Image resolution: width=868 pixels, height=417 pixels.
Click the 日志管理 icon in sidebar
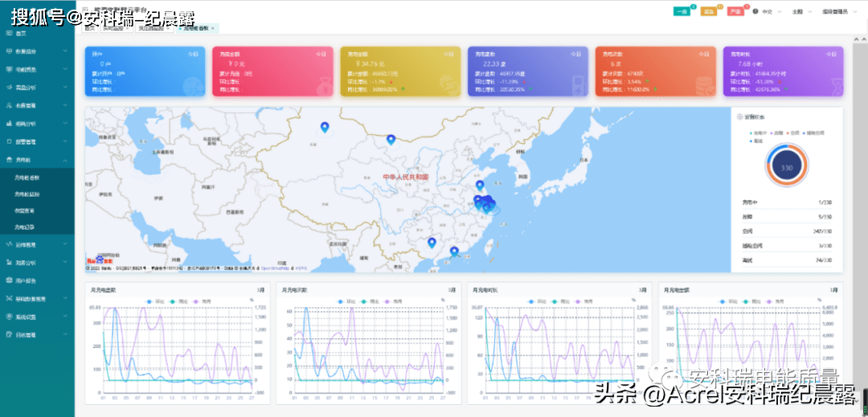pyautogui.click(x=9, y=334)
